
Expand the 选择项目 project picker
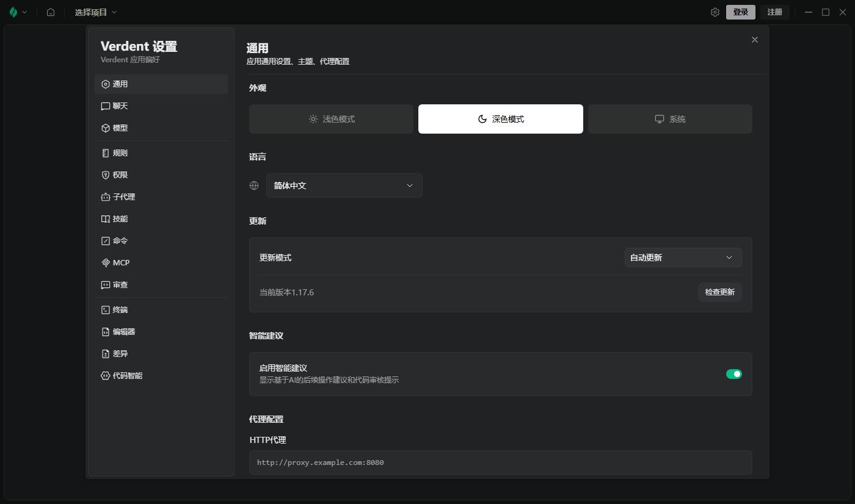click(95, 12)
